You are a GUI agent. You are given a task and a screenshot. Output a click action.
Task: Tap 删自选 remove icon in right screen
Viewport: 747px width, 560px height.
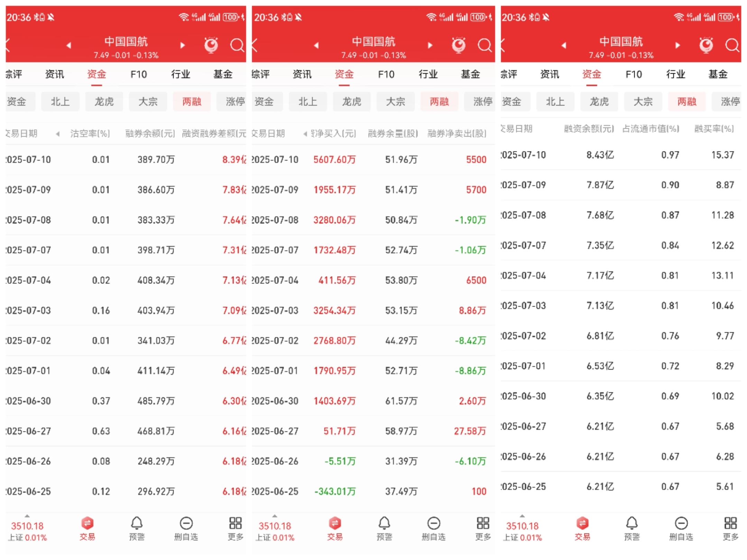(x=681, y=529)
